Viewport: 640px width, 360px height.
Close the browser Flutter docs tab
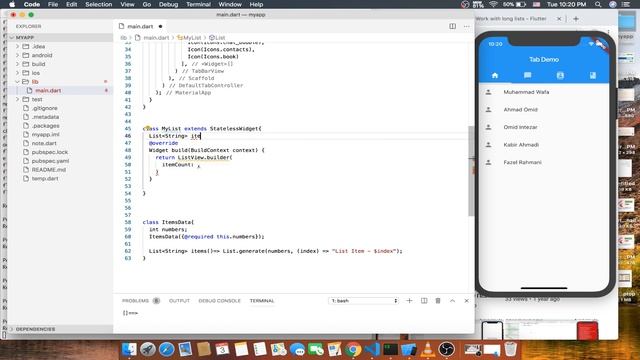559,19
